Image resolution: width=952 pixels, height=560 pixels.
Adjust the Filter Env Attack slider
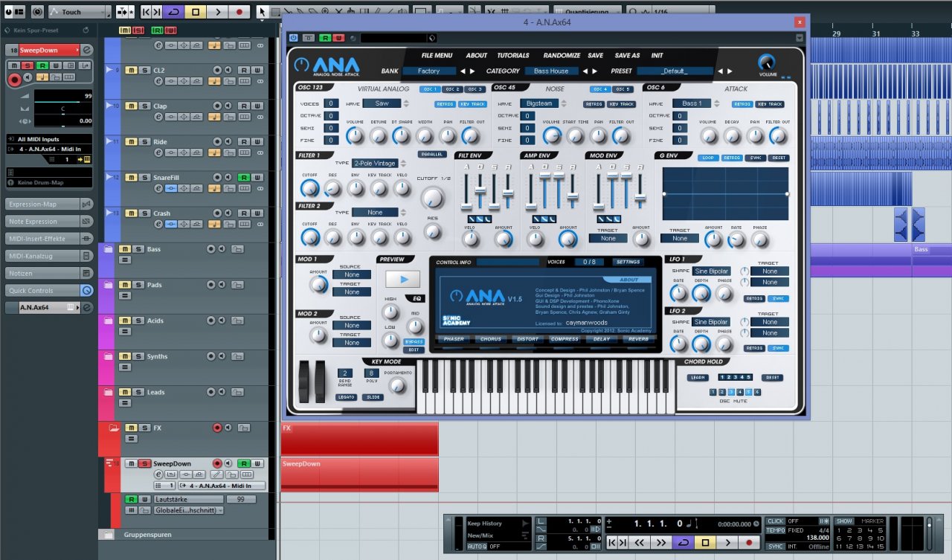[x=467, y=205]
